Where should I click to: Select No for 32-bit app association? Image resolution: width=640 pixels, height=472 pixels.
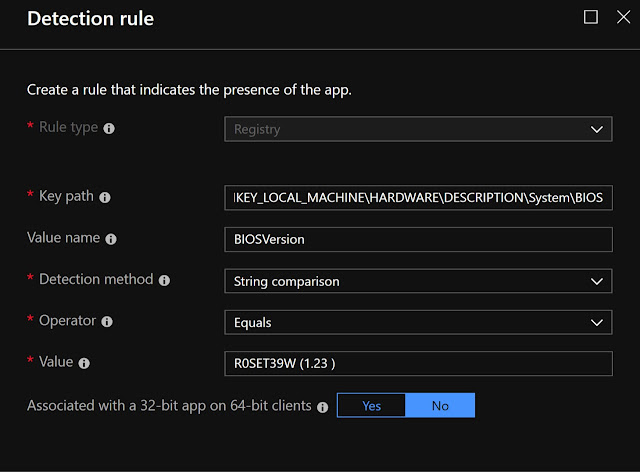[x=440, y=405]
